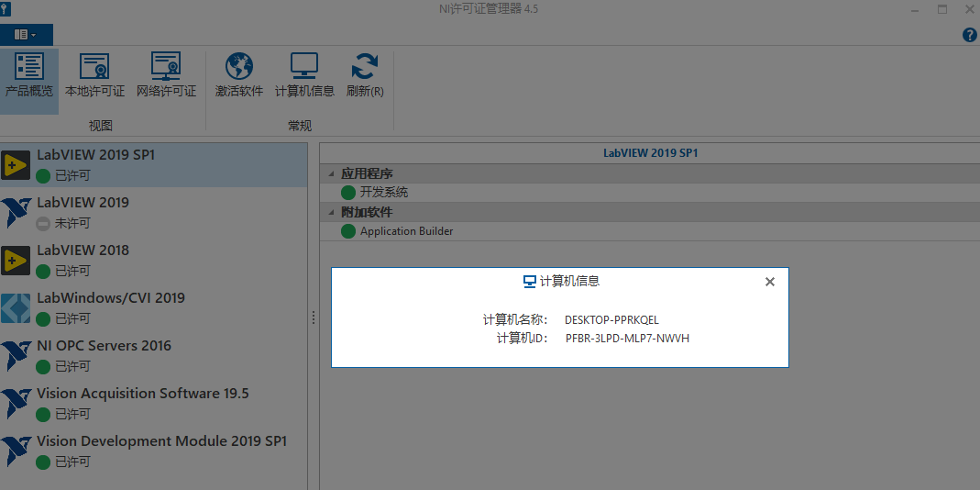The width and height of the screenshot is (980, 490).
Task: Maximize the NI许可证管理器 window
Action: click(941, 9)
